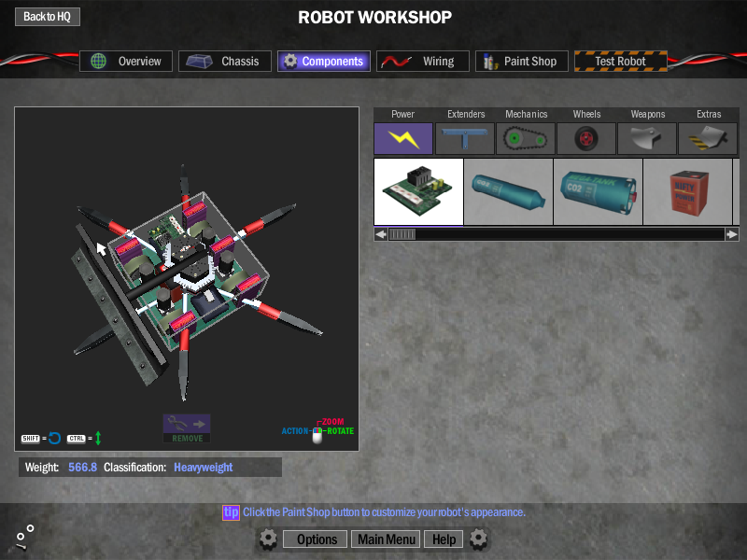This screenshot has width=747, height=560.
Task: Select the Extras hazard-striped category icon
Action: point(708,139)
